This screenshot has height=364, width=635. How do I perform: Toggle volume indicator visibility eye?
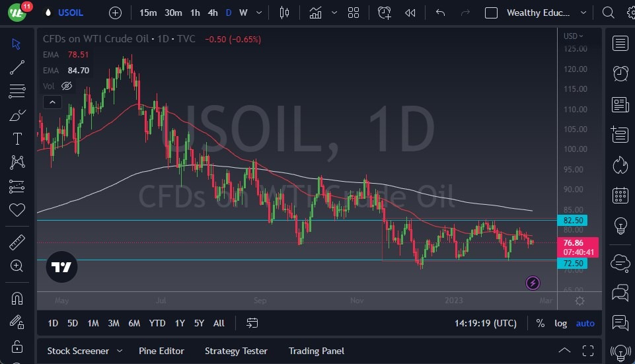point(67,86)
